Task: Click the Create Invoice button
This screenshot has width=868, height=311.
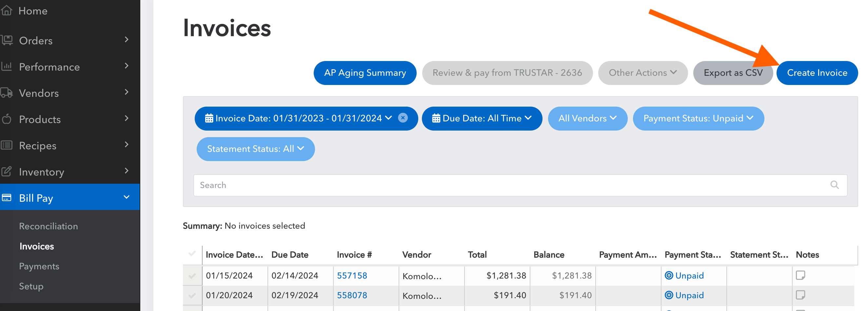Action: tap(817, 73)
